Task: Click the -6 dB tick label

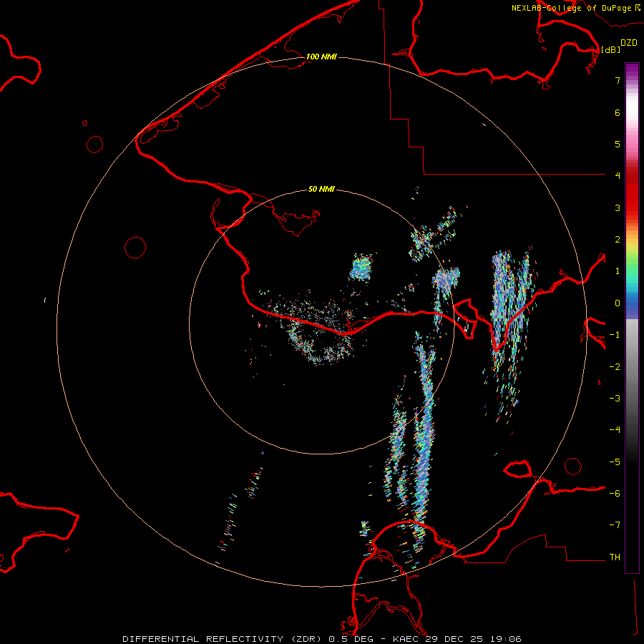Action: [x=615, y=494]
